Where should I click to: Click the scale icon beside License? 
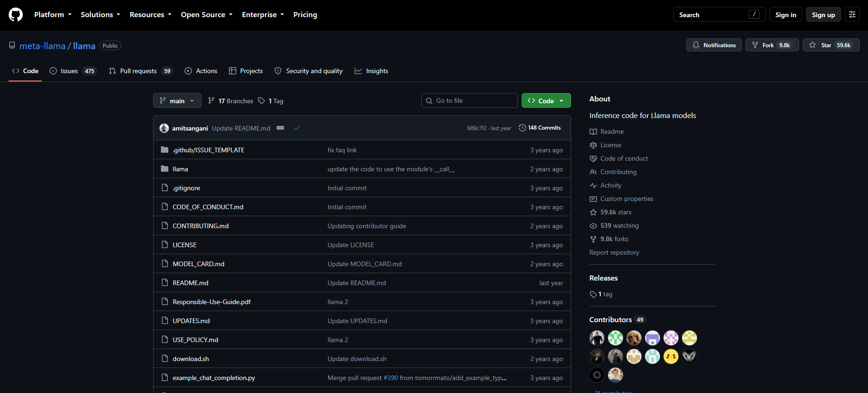pos(593,145)
